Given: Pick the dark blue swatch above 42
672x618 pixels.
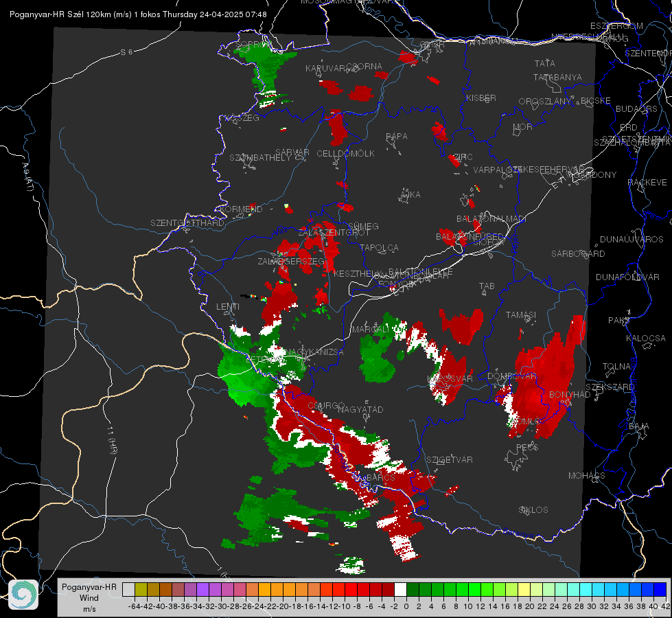Looking at the screenshot, I should coord(660,589).
